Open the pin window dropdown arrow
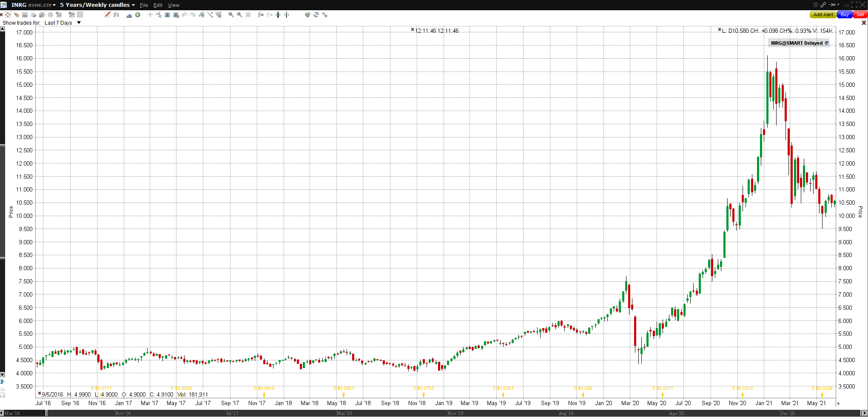 838,5
